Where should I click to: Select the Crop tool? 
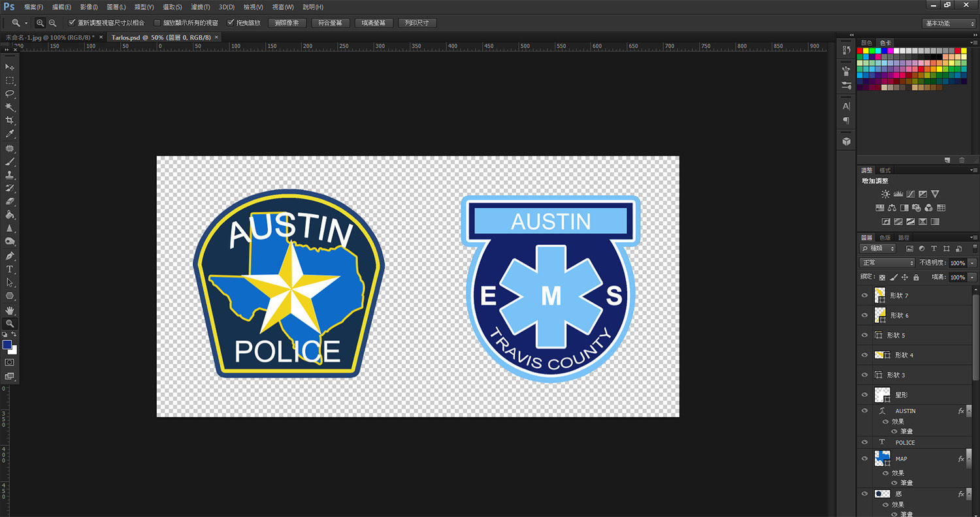pos(10,121)
